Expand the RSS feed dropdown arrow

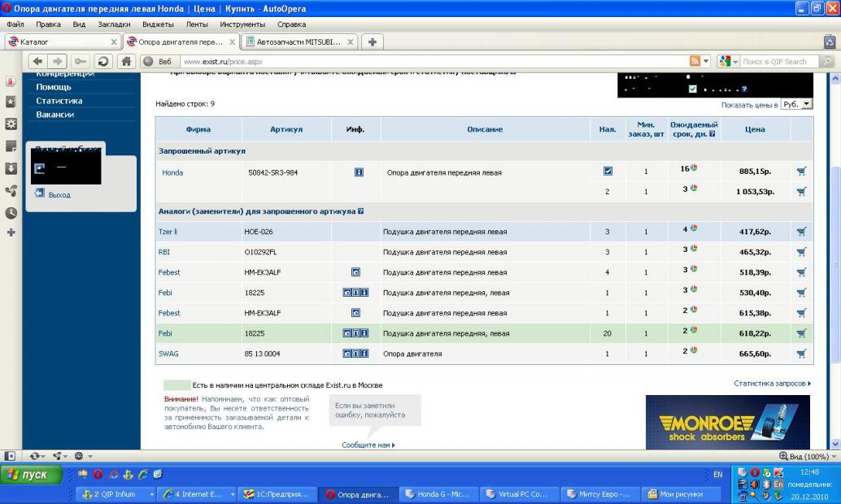click(x=706, y=61)
